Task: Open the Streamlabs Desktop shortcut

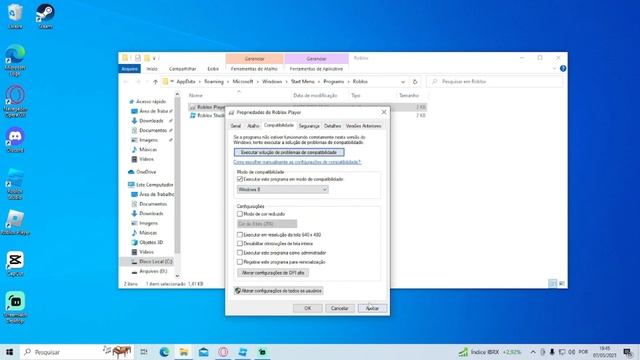Action: [x=15, y=308]
